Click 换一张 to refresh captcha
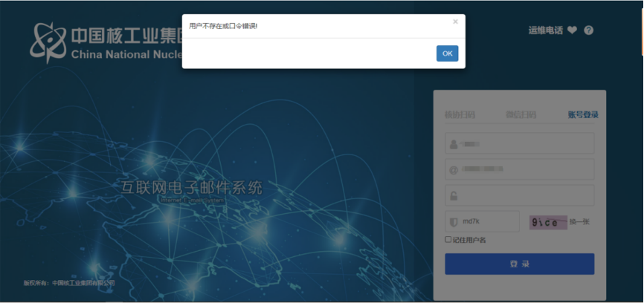The image size is (644, 303). pyautogui.click(x=579, y=222)
